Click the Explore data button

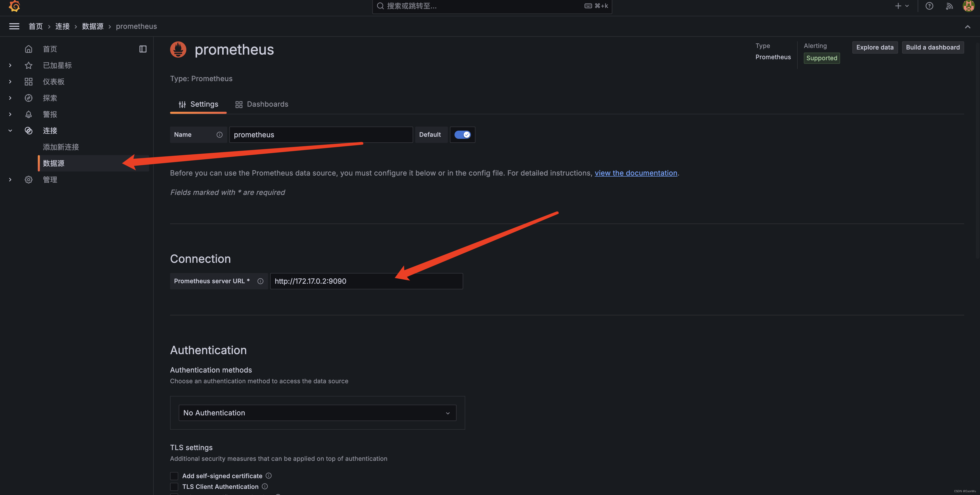tap(875, 47)
